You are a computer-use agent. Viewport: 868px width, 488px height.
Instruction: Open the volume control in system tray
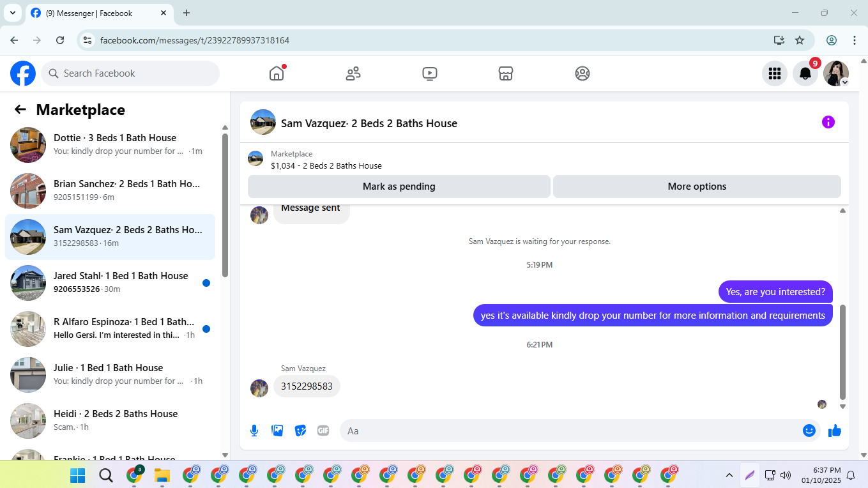coord(786,475)
